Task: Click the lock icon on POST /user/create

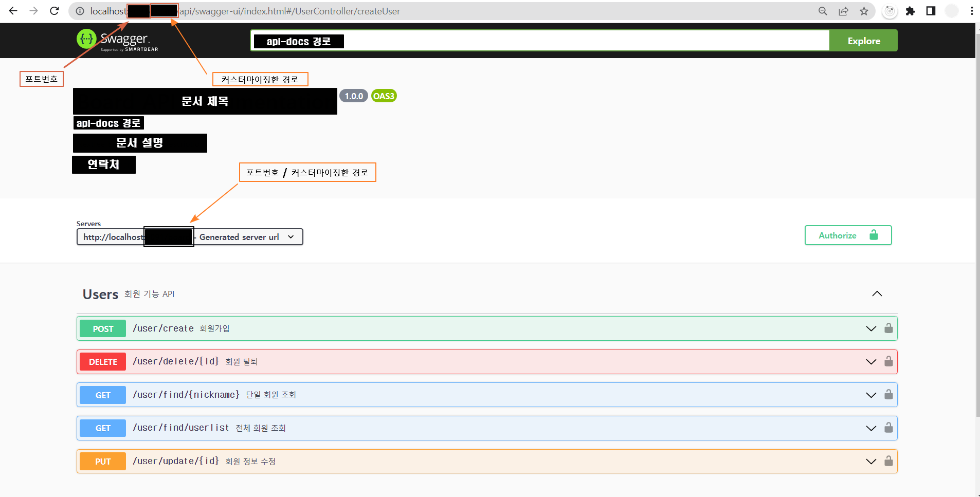Action: (888, 328)
